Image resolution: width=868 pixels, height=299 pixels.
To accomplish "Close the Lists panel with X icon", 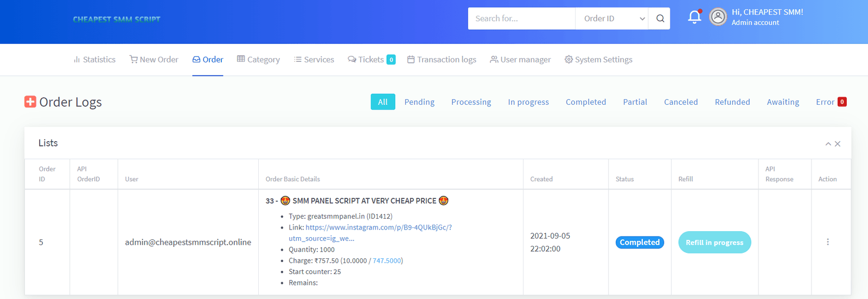I will pyautogui.click(x=838, y=144).
